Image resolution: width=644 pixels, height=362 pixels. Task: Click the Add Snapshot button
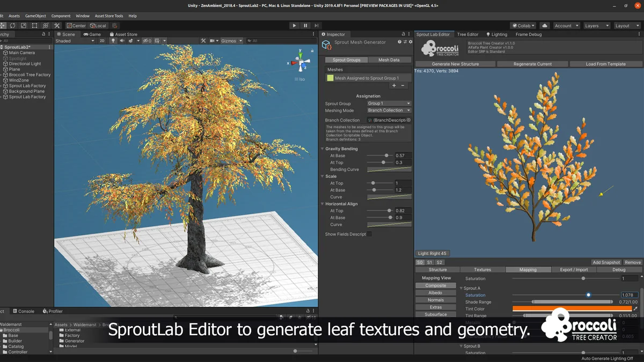pos(606,262)
